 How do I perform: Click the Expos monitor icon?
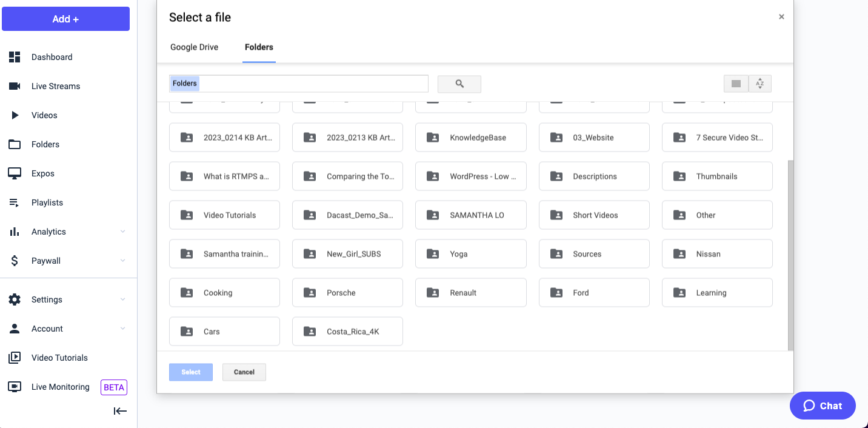click(x=15, y=173)
